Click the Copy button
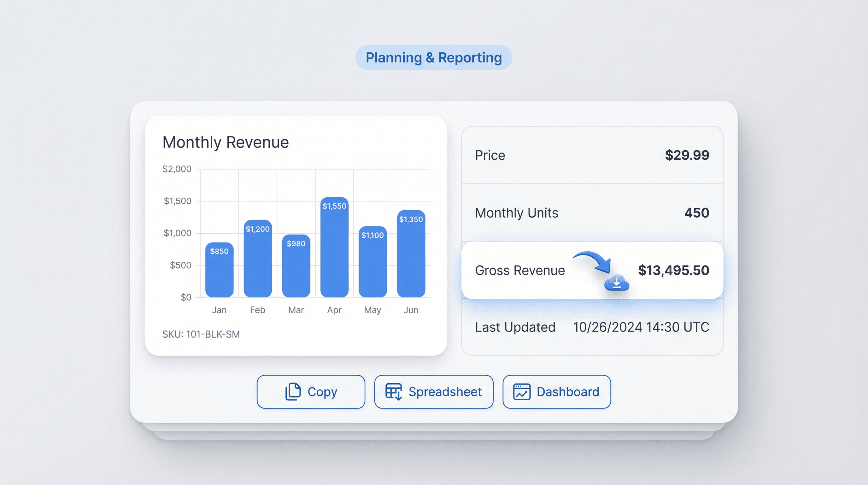This screenshot has height=485, width=868. point(310,392)
